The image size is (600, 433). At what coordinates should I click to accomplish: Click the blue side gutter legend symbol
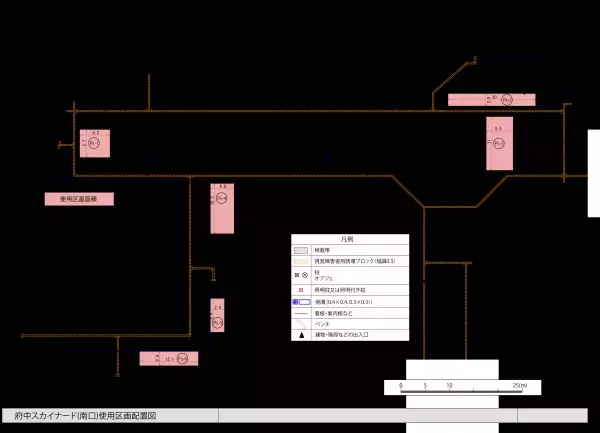[x=300, y=301]
